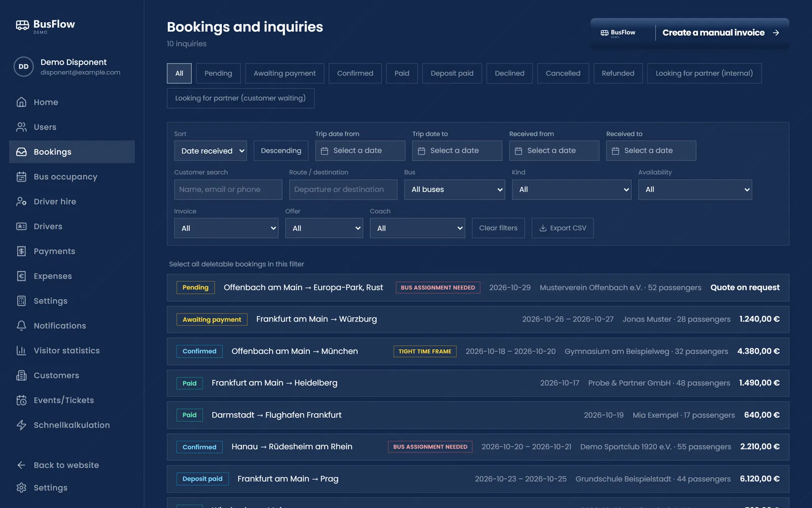812x508 pixels.
Task: Switch to Awaiting payment tab
Action: [285, 73]
